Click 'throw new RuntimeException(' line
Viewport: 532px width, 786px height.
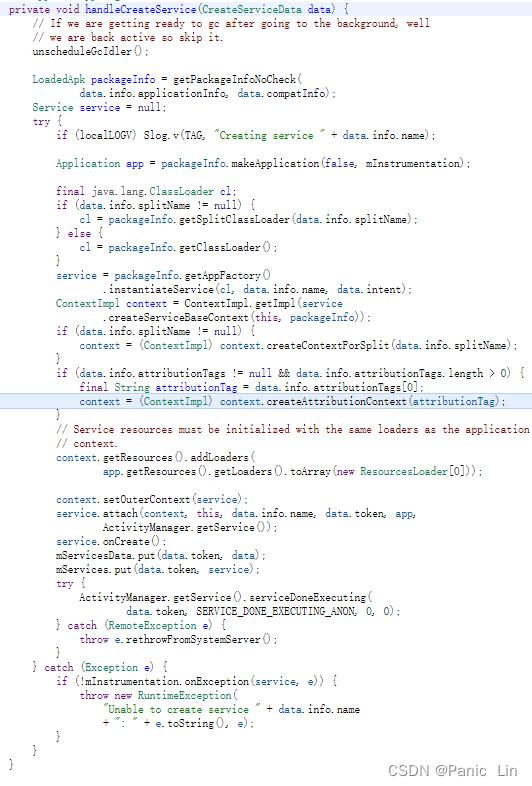(158, 696)
